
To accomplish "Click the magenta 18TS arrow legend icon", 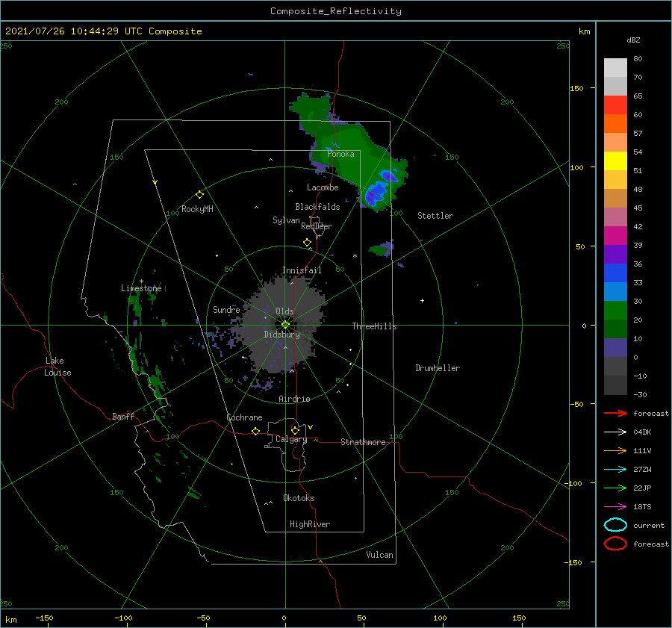I will [615, 507].
